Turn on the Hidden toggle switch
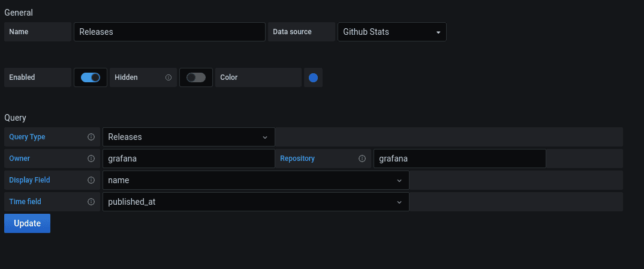The width and height of the screenshot is (644, 269). pyautogui.click(x=196, y=77)
